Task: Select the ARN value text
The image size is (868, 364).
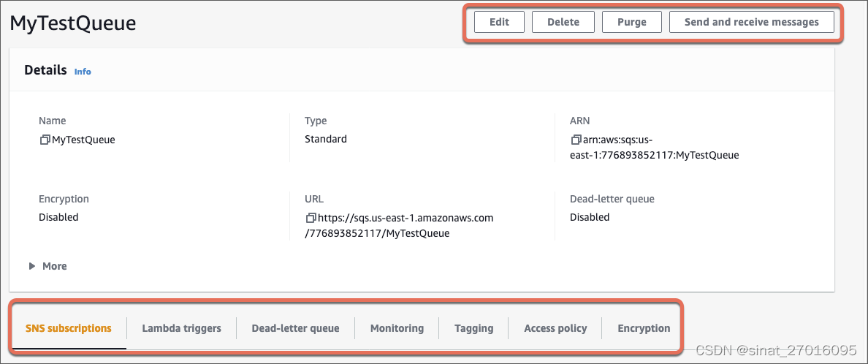Action: [x=655, y=148]
